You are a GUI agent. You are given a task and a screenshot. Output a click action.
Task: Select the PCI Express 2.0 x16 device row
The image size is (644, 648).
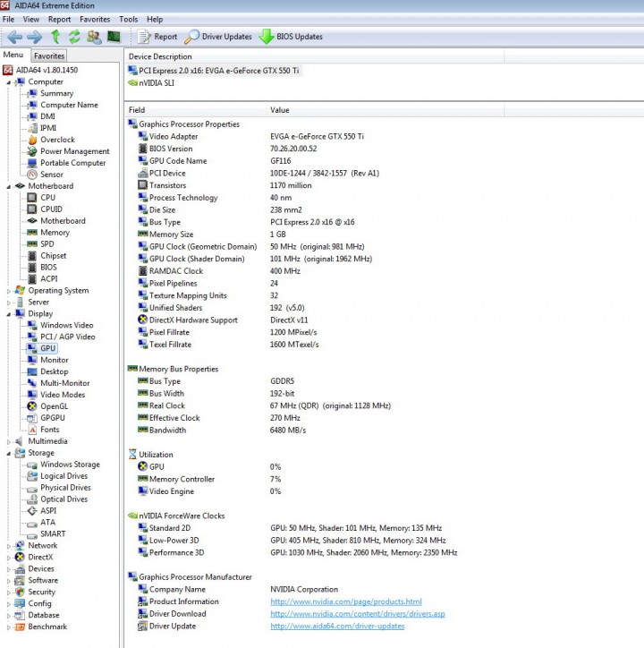[x=215, y=71]
